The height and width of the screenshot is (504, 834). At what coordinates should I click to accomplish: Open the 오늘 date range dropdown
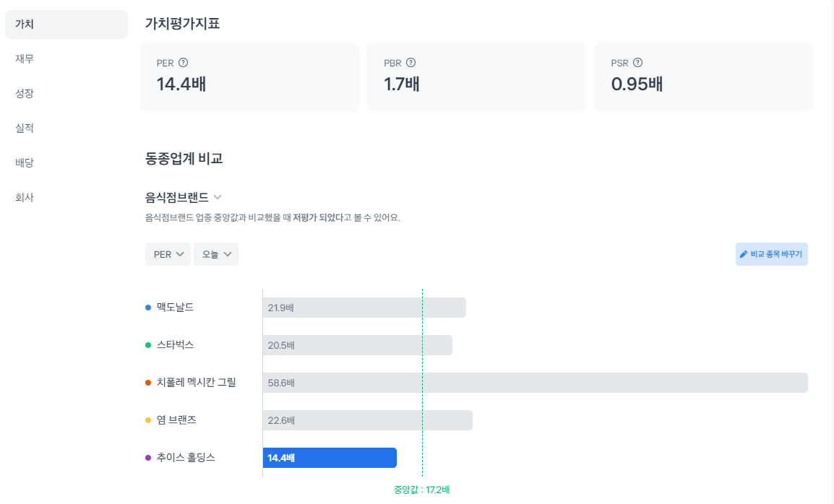215,253
